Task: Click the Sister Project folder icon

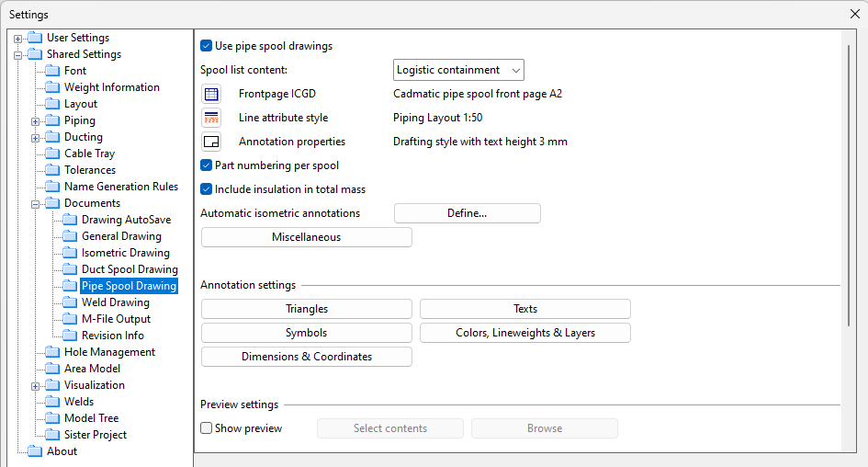Action: tap(52, 435)
